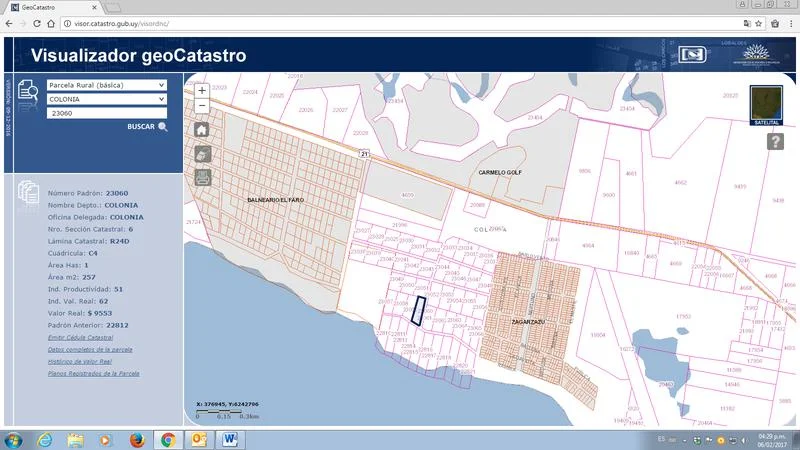The width and height of the screenshot is (800, 450).
Task: Reset map to home extent
Action: click(x=202, y=130)
